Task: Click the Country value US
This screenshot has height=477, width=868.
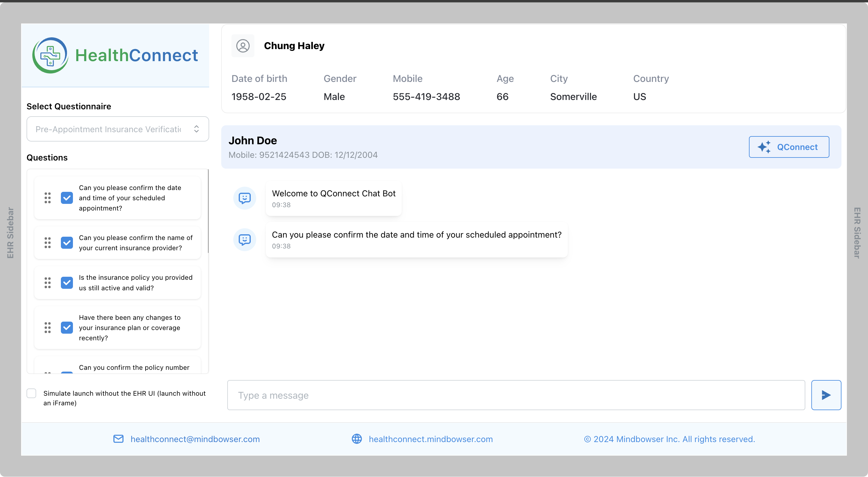Action: [x=639, y=97]
